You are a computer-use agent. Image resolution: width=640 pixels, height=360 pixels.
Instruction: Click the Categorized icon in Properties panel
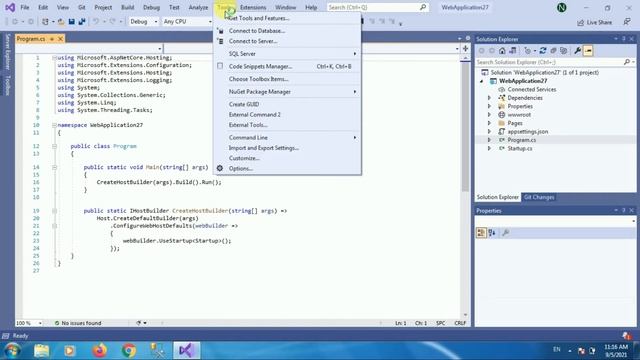click(x=481, y=233)
